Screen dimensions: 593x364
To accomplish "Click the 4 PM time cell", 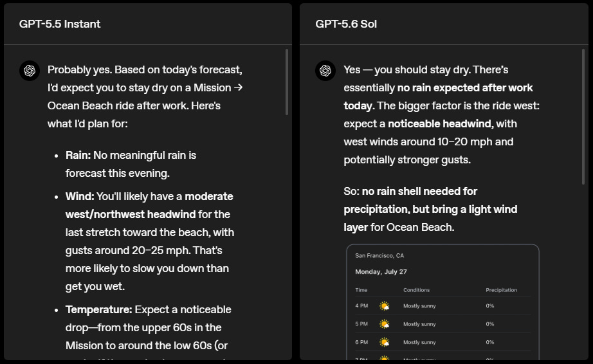I will point(361,305).
